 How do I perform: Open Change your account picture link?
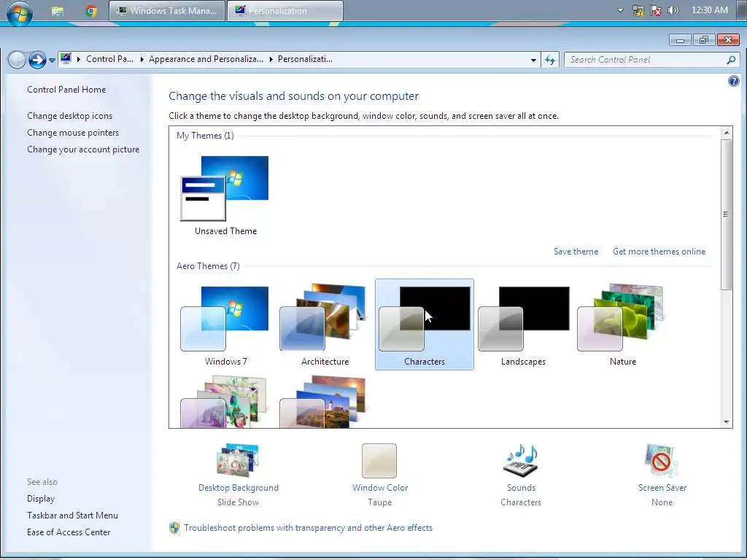[83, 149]
